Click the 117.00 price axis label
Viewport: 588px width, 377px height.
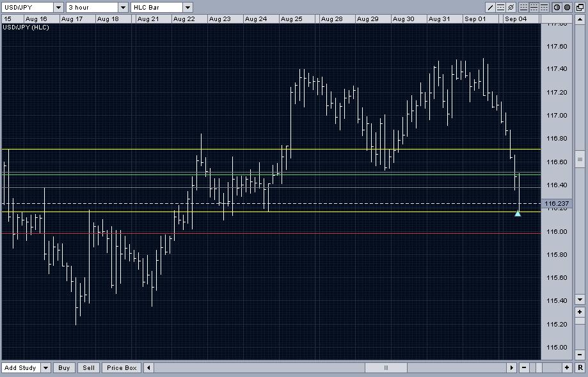point(557,115)
